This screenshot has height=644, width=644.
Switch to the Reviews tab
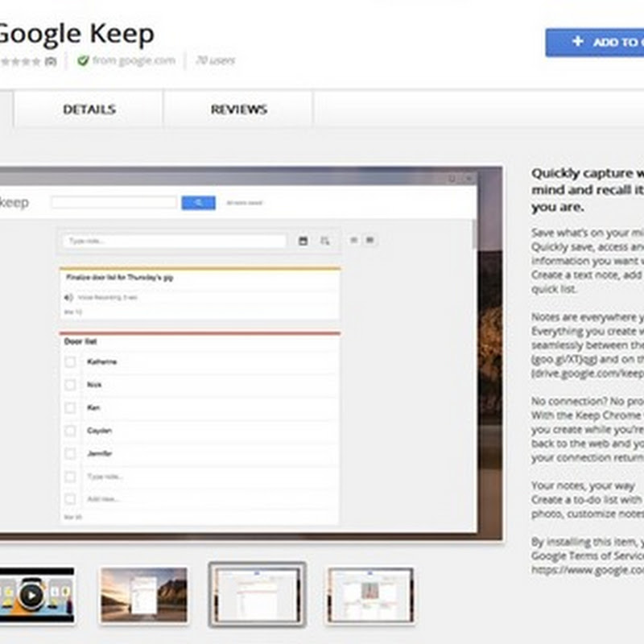(x=239, y=109)
